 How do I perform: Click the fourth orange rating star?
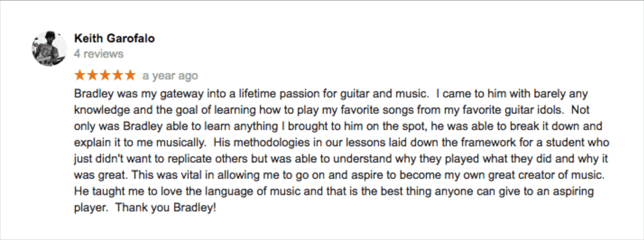coord(117,76)
